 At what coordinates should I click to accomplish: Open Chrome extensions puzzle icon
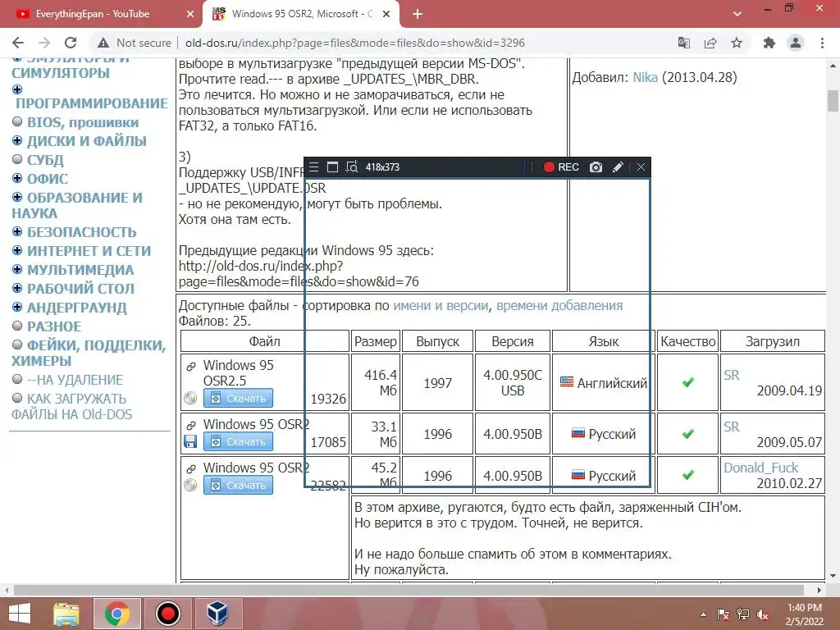pos(769,43)
